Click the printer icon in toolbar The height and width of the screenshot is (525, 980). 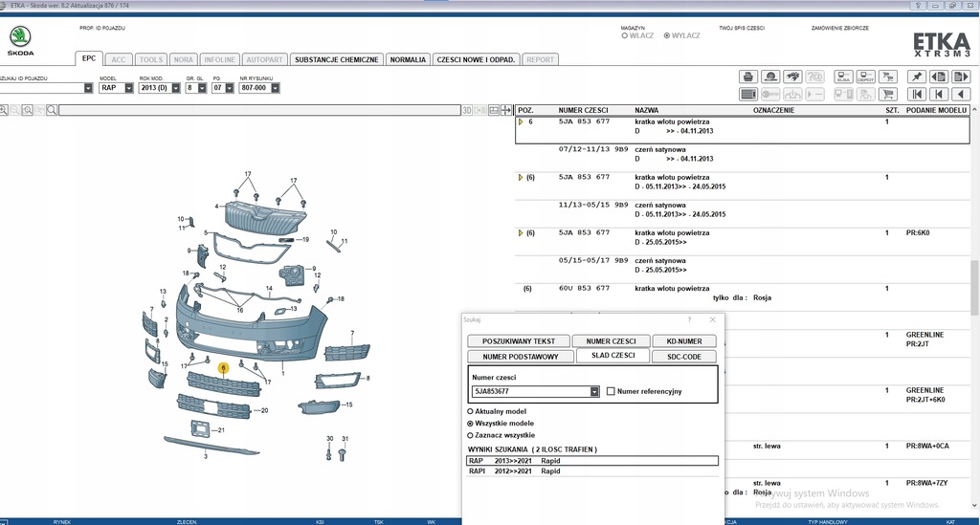point(748,77)
